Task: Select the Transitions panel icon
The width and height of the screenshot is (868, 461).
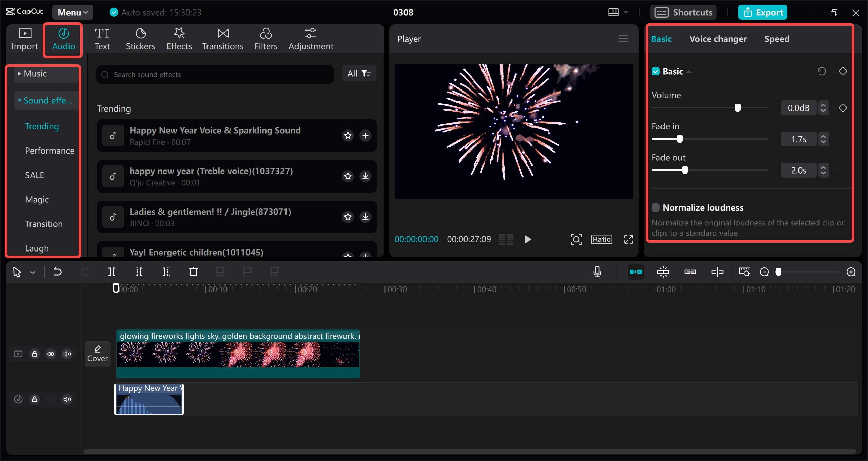Action: 222,38
